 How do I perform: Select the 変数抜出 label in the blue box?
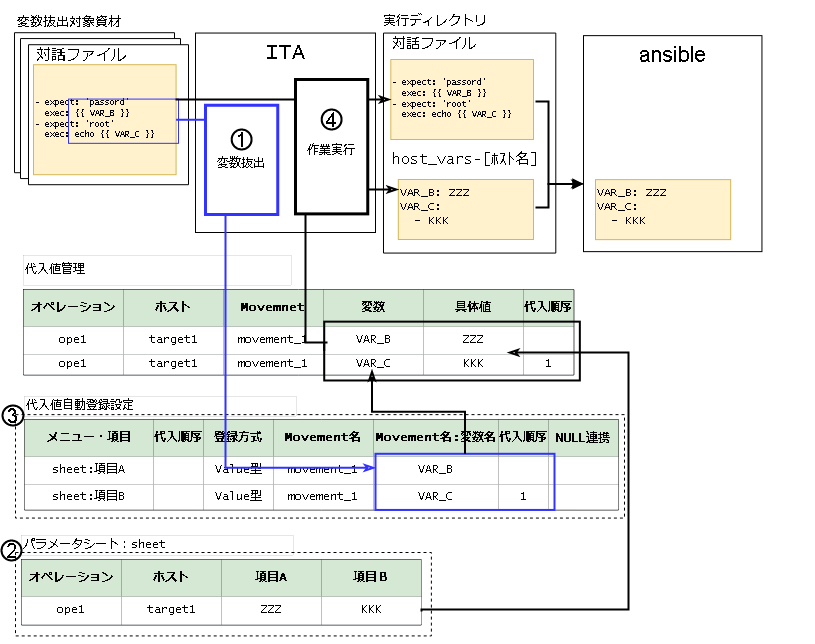(241, 162)
